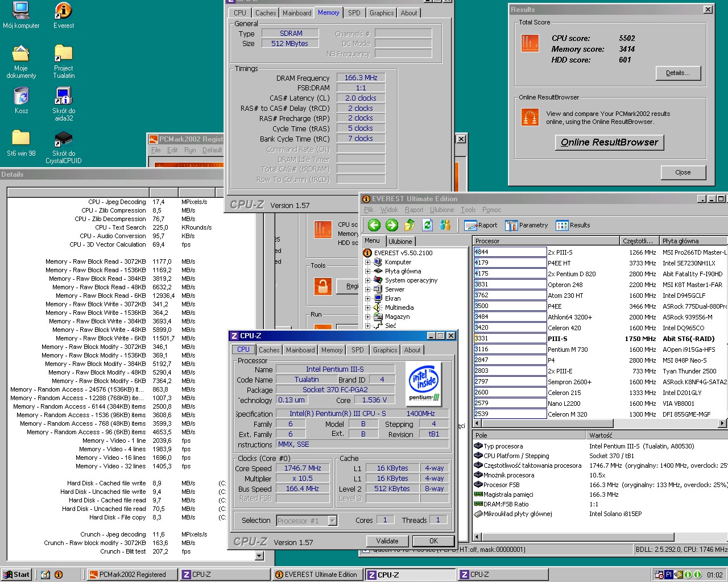This screenshot has width=728, height=582.
Task: Sort by the Procesor column header in EVEREST
Action: 546,241
